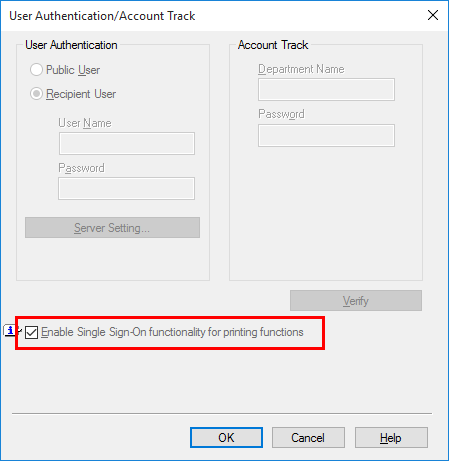This screenshot has height=461, width=449.
Task: Click the User Authentication group heading
Action: click(x=71, y=45)
